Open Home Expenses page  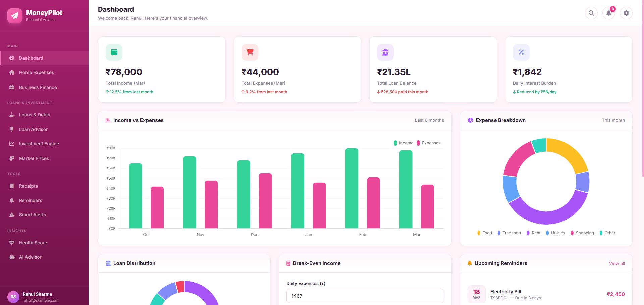click(44, 72)
